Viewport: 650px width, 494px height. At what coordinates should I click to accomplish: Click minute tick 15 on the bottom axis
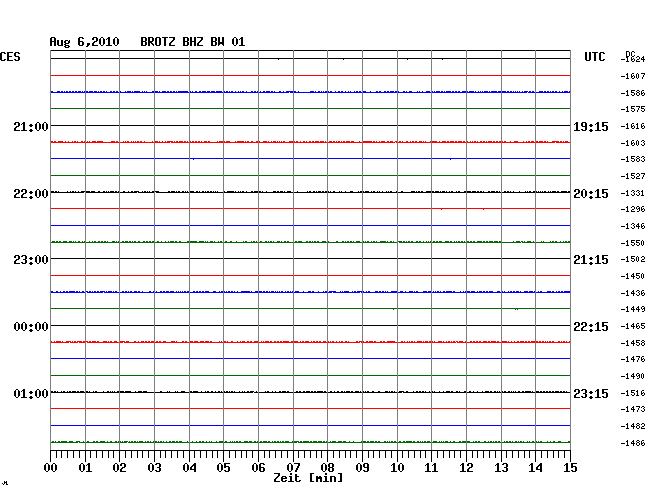(569, 468)
